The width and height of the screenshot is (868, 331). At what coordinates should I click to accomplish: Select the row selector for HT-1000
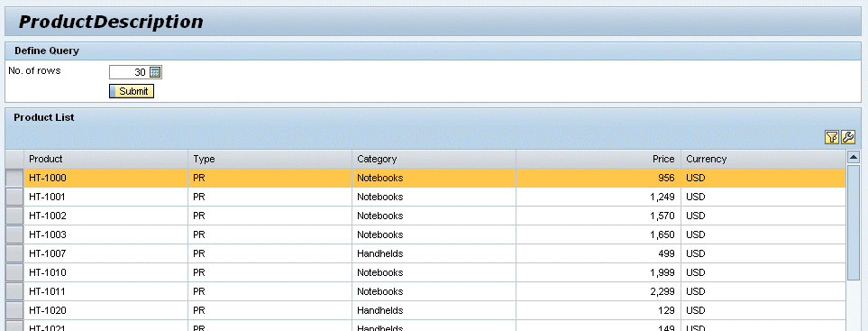[14, 178]
